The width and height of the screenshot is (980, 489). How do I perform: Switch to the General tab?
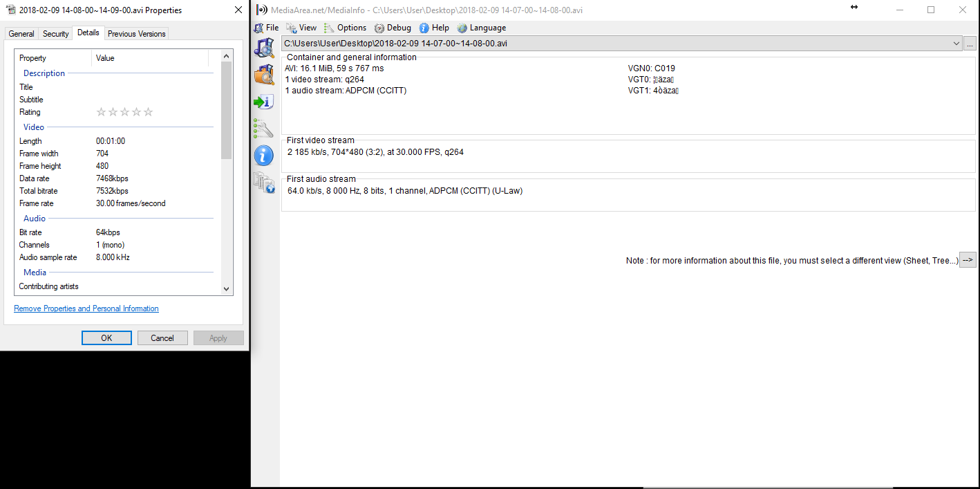(21, 33)
